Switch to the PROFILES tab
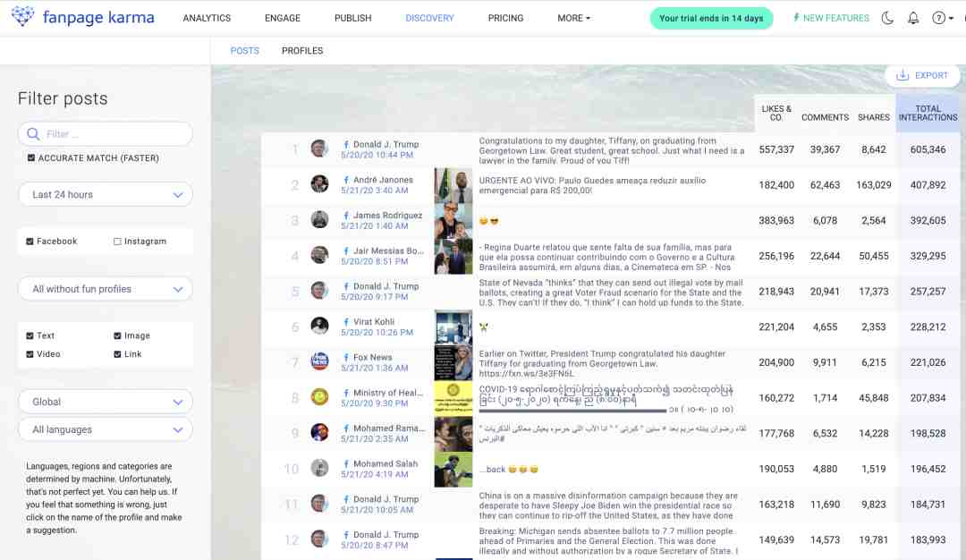 pyautogui.click(x=302, y=50)
